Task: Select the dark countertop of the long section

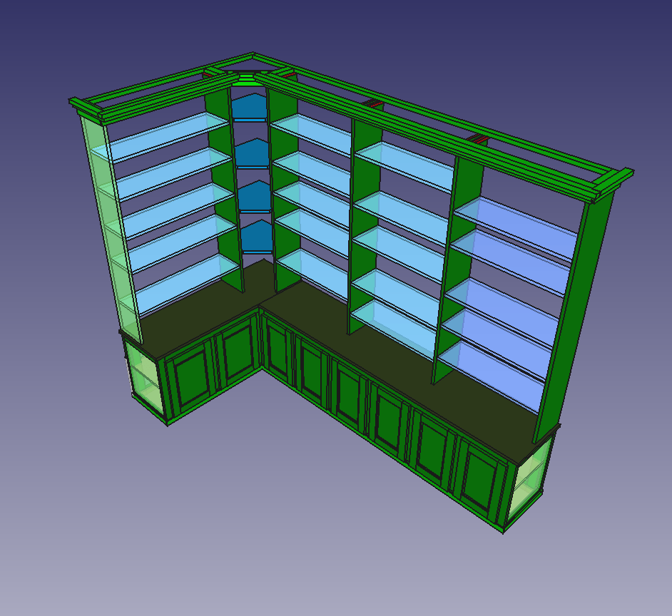Action: point(399,373)
